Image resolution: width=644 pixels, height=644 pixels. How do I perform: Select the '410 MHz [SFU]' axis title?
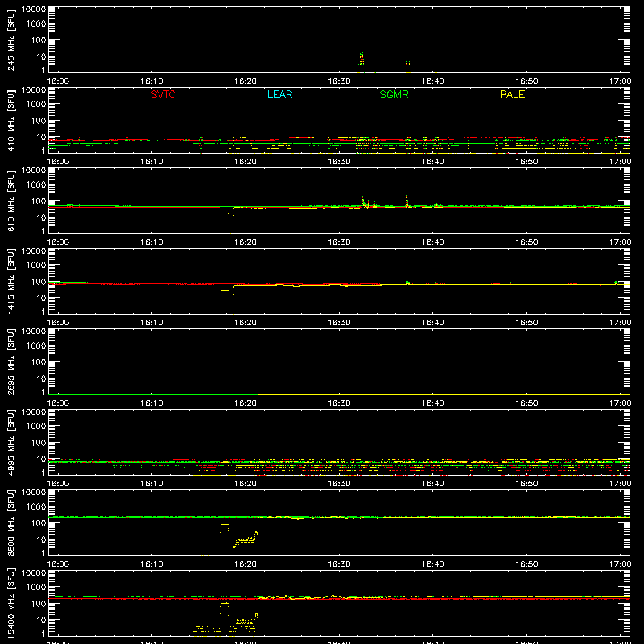tap(11, 120)
